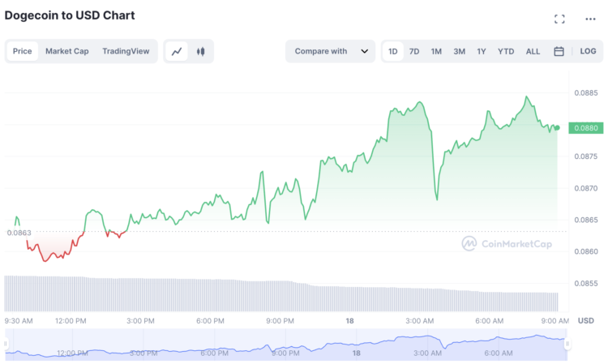Click the 0.0855 axis label
The width and height of the screenshot is (608, 364).
(x=586, y=284)
